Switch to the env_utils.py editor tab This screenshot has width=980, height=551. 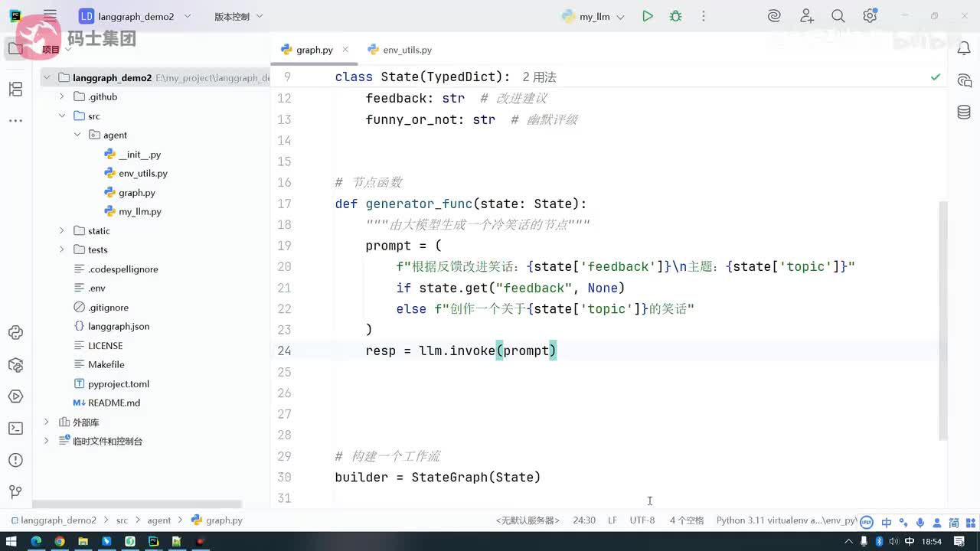(x=400, y=50)
